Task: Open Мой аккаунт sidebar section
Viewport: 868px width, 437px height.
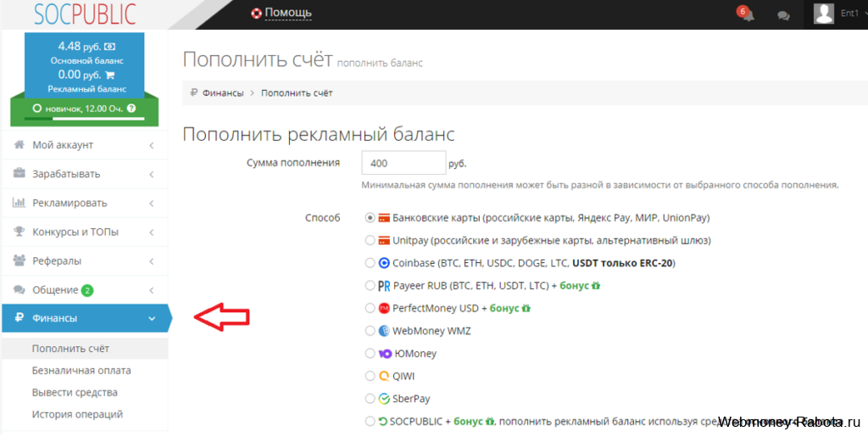Action: (85, 145)
